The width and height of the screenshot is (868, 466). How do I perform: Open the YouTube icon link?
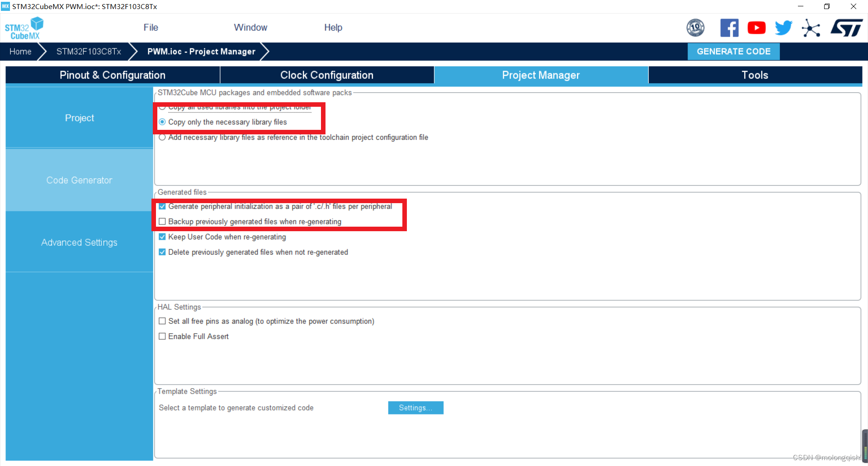pyautogui.click(x=756, y=28)
